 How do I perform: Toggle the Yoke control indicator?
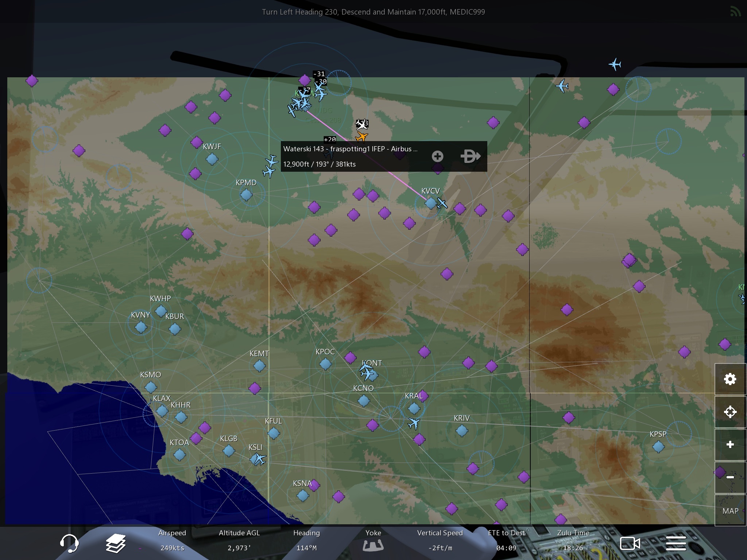[x=373, y=545]
